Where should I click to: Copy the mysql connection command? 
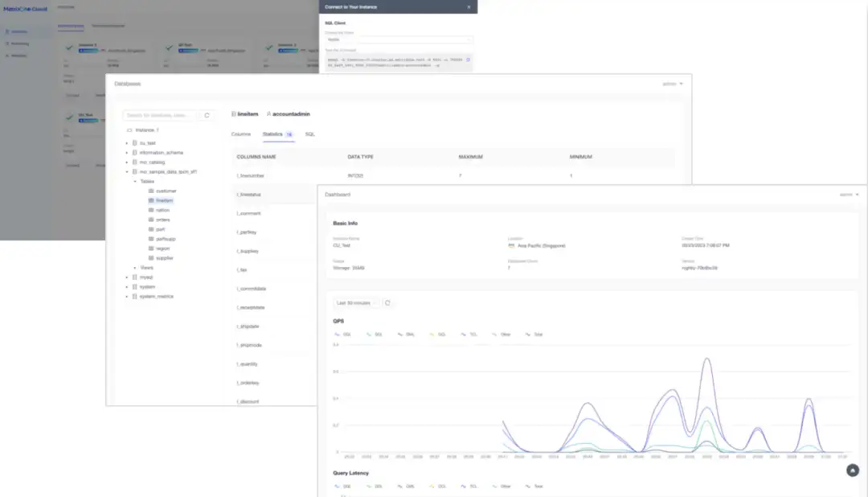[469, 60]
